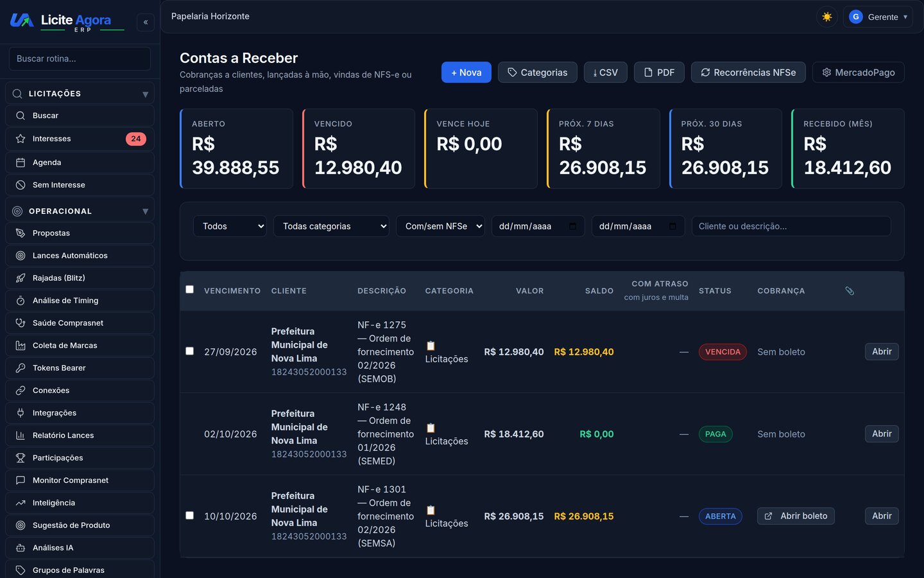Open the Relatório Lances page
Viewport: 924px width, 578px height.
tap(80, 435)
